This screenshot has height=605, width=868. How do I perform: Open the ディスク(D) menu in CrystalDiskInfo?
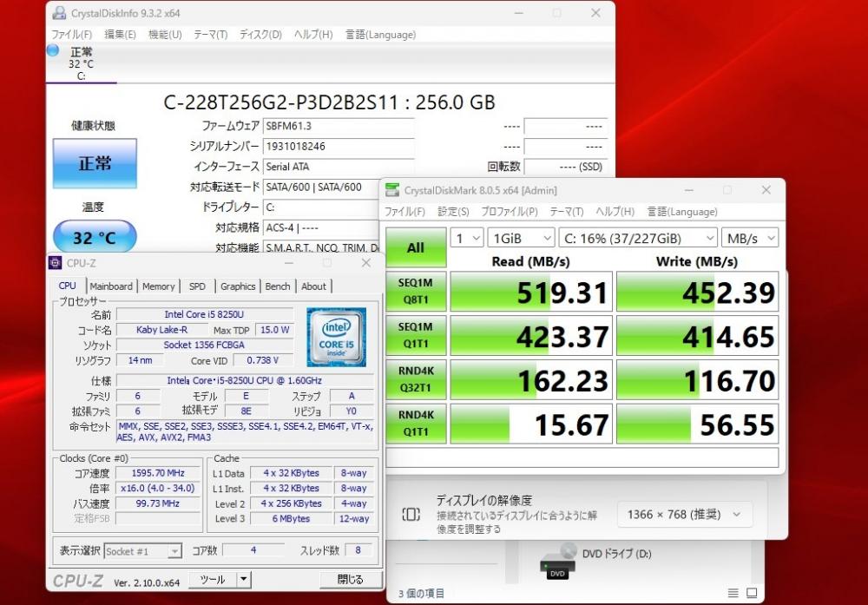(260, 35)
